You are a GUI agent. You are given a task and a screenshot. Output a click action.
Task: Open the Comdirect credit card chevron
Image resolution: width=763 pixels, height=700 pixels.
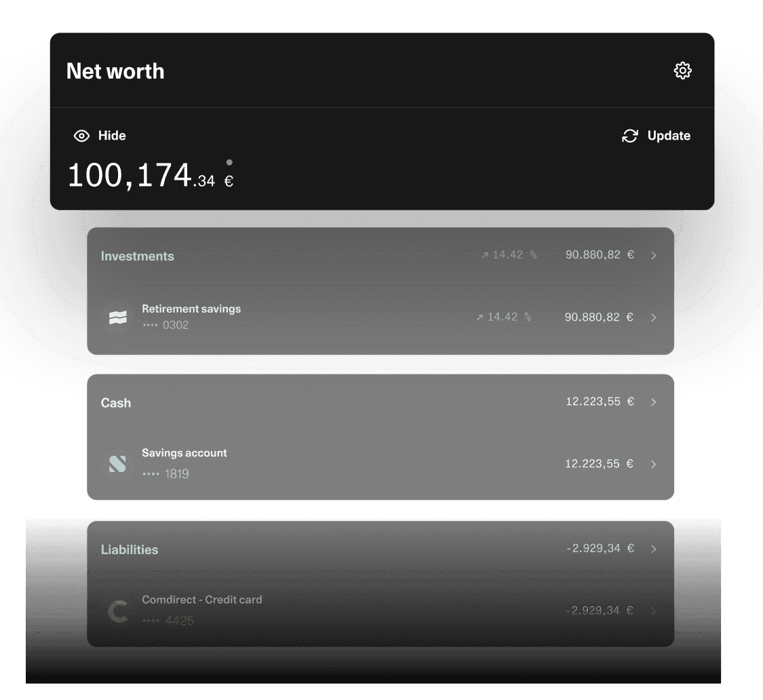click(653, 611)
